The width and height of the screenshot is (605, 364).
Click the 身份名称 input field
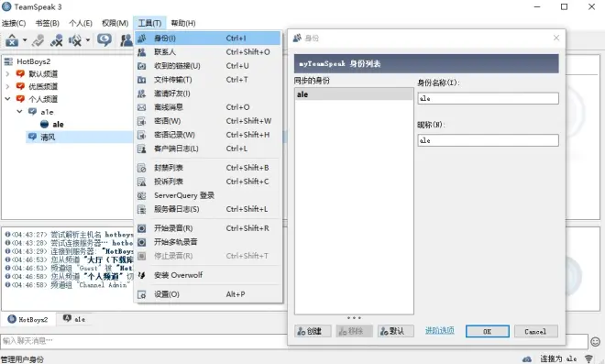pos(488,98)
